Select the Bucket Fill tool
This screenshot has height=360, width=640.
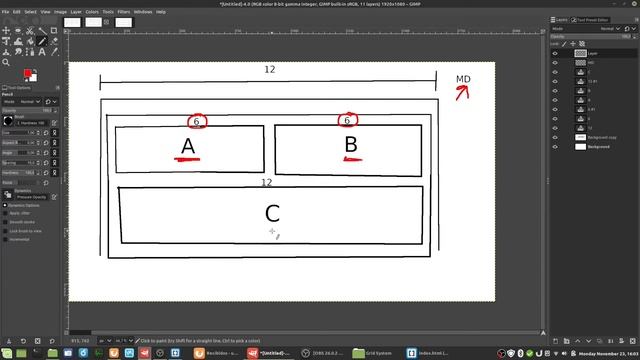pos(30,41)
